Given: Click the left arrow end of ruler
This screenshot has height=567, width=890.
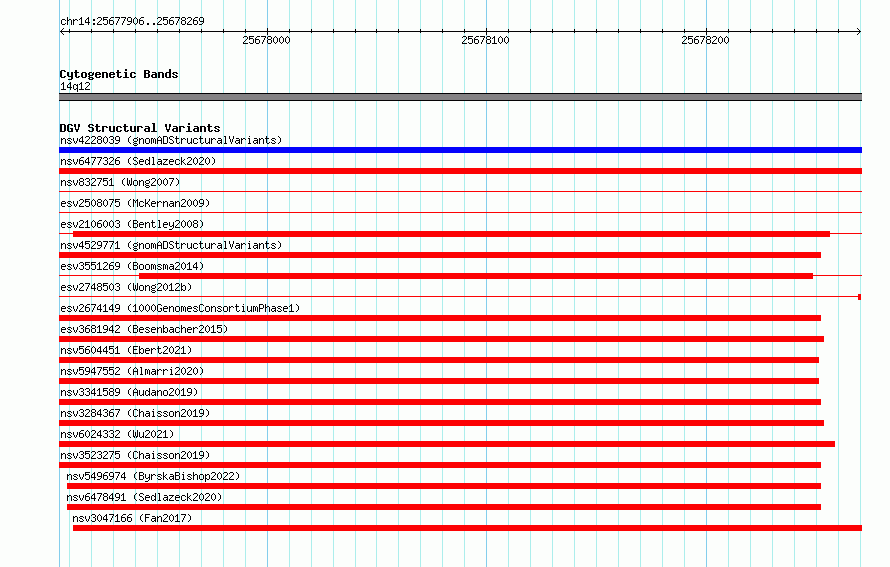Looking at the screenshot, I should [63, 31].
